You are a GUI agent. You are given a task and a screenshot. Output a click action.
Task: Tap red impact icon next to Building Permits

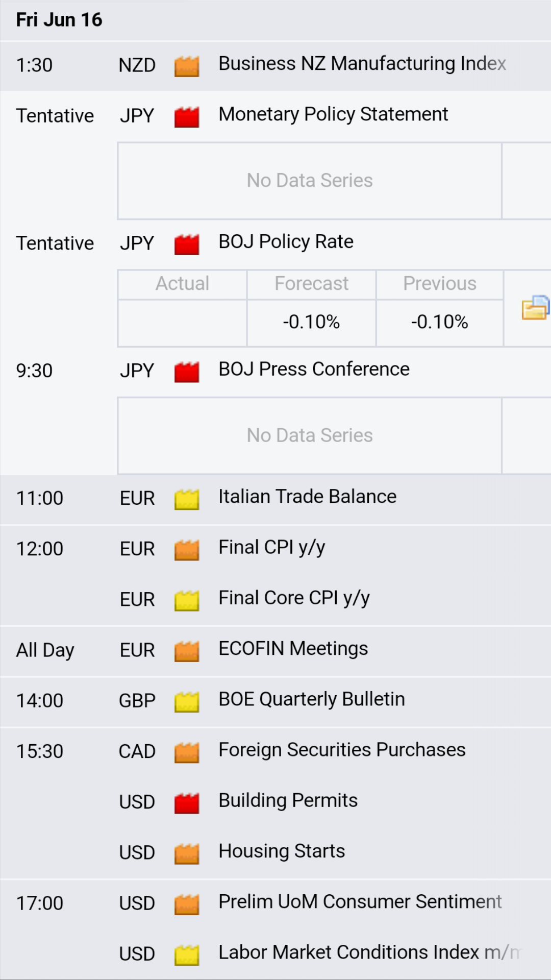[x=187, y=803]
